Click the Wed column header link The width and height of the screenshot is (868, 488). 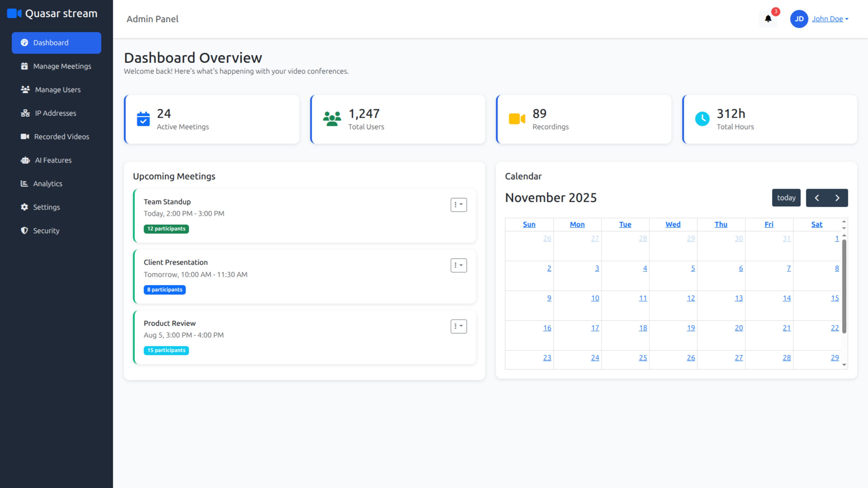(673, 225)
